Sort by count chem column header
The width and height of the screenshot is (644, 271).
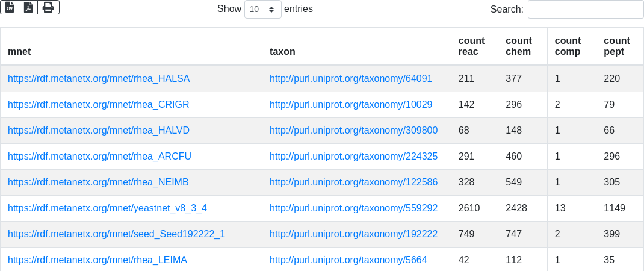[518, 46]
